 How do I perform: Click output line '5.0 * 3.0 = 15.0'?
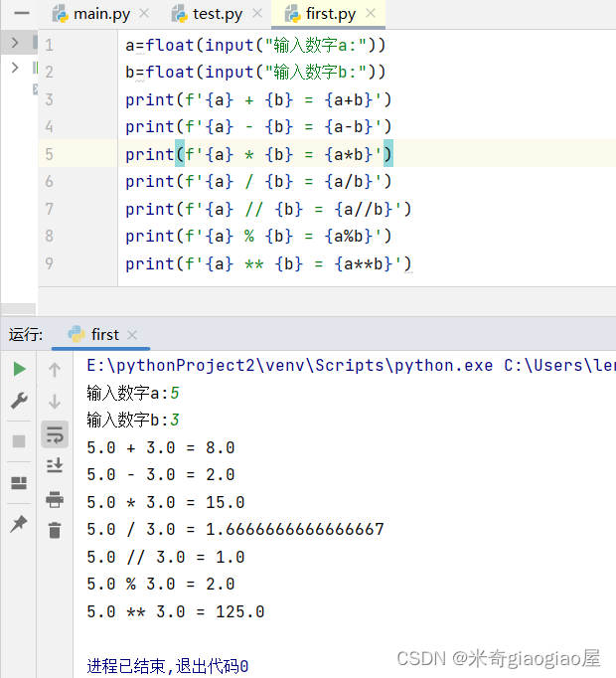pyautogui.click(x=166, y=502)
